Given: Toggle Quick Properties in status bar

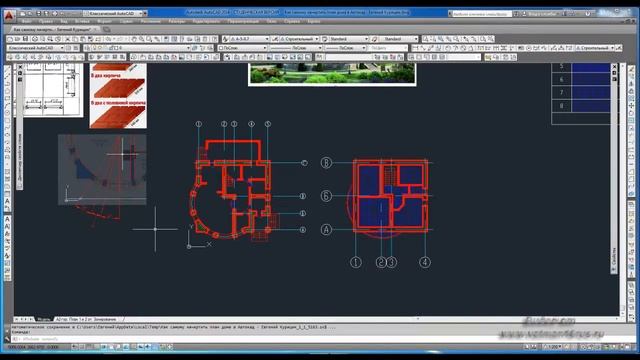Looking at the screenshot, I should [x=162, y=347].
